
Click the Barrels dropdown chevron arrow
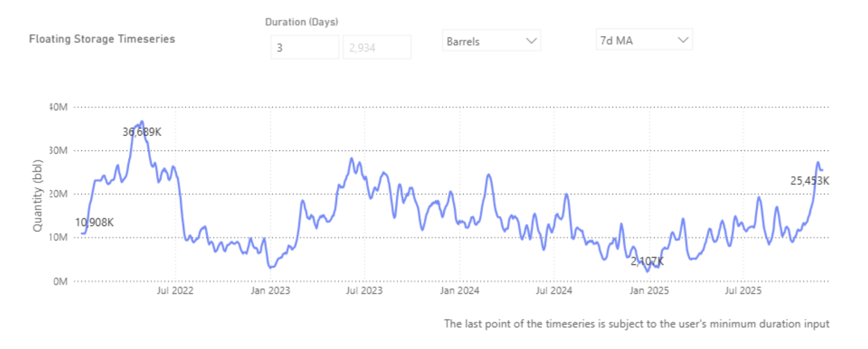(x=531, y=41)
